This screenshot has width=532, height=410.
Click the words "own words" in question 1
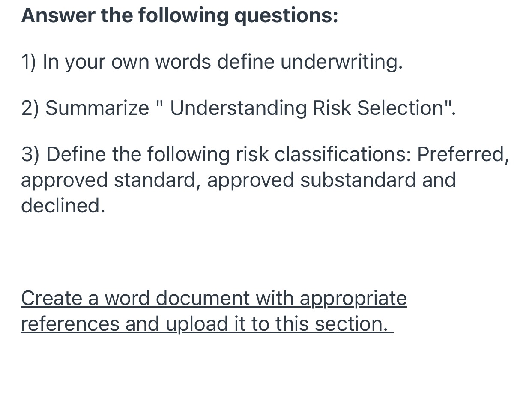(161, 62)
